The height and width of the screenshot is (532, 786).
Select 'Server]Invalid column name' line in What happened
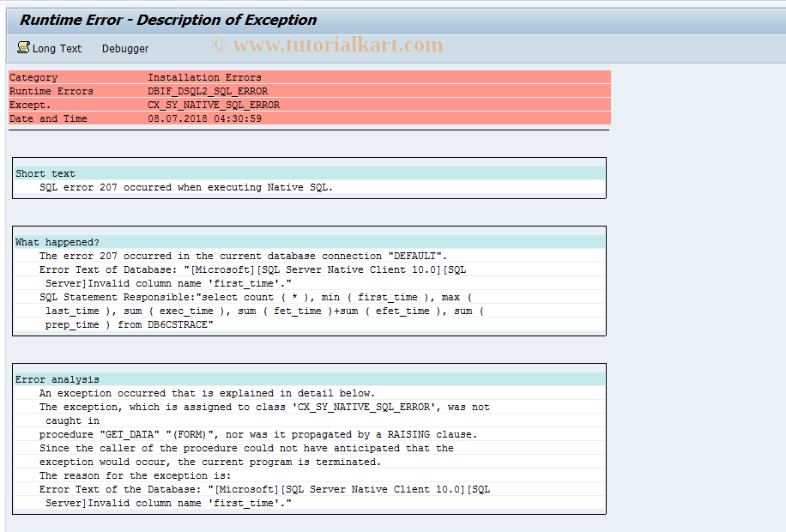[x=168, y=283]
